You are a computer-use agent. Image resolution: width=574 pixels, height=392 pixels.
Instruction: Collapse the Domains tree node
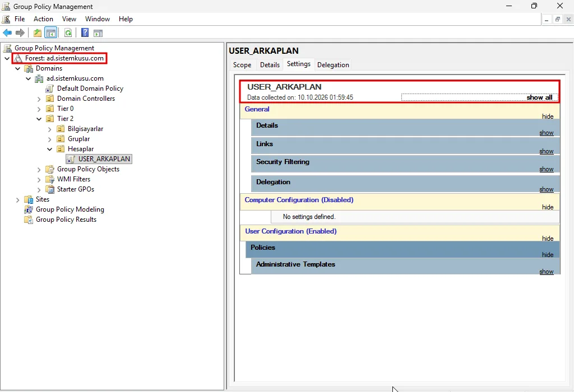click(x=17, y=68)
